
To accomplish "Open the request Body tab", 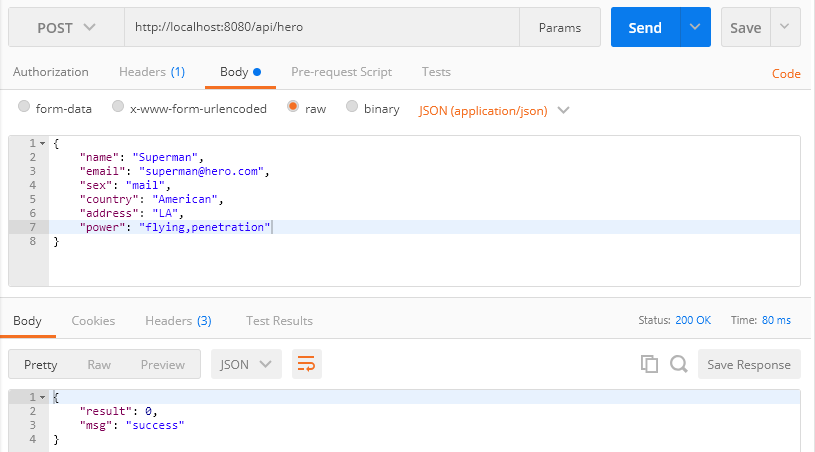I will pos(240,72).
